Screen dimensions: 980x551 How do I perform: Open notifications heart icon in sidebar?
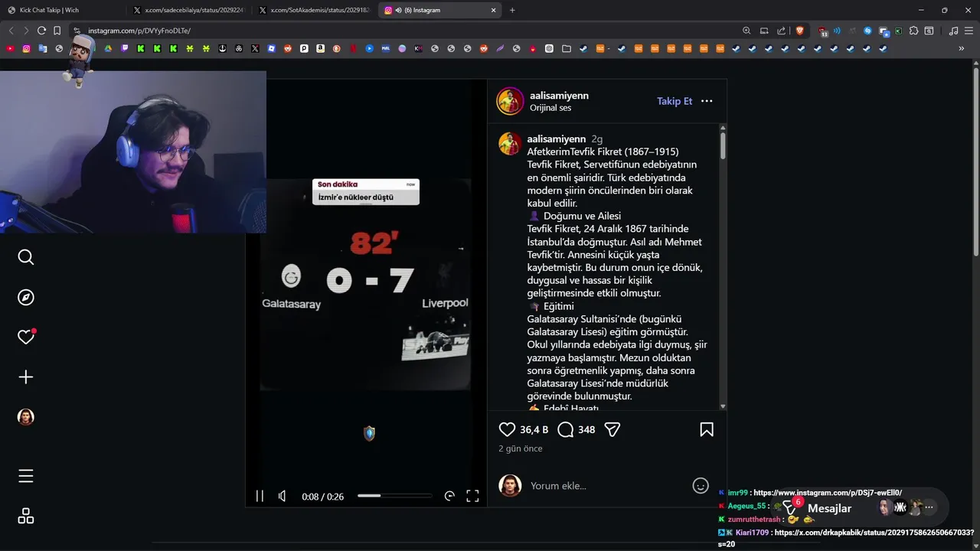(26, 337)
